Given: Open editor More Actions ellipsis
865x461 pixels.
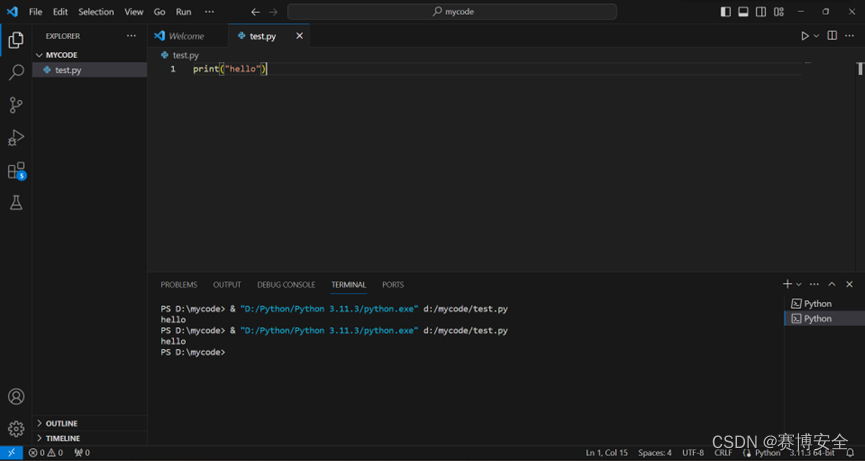Looking at the screenshot, I should click(x=850, y=36).
